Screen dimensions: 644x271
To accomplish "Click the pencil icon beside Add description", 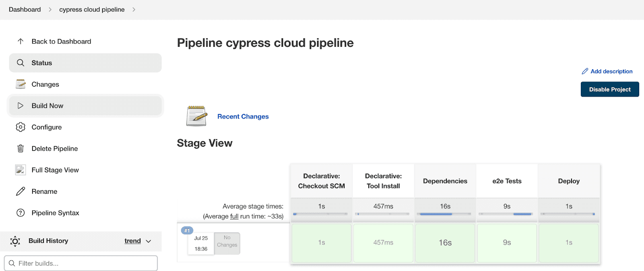I will tap(585, 71).
